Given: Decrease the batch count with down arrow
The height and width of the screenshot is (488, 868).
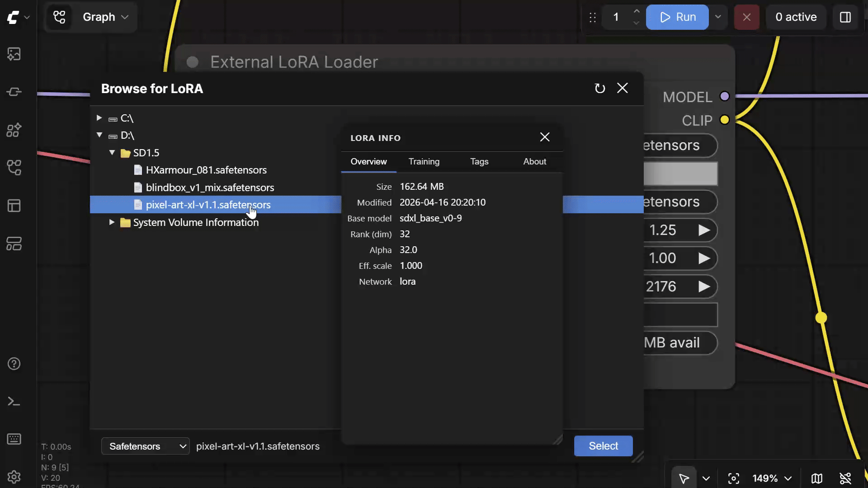Looking at the screenshot, I should coord(637,23).
